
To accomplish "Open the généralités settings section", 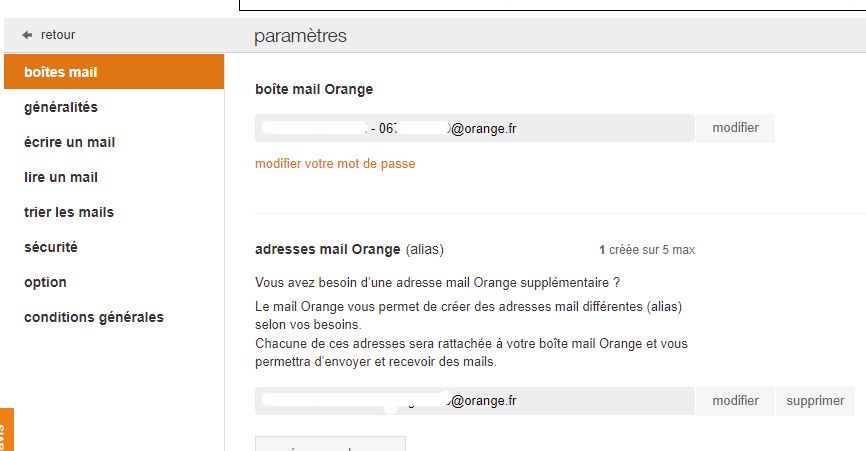I will click(60, 107).
